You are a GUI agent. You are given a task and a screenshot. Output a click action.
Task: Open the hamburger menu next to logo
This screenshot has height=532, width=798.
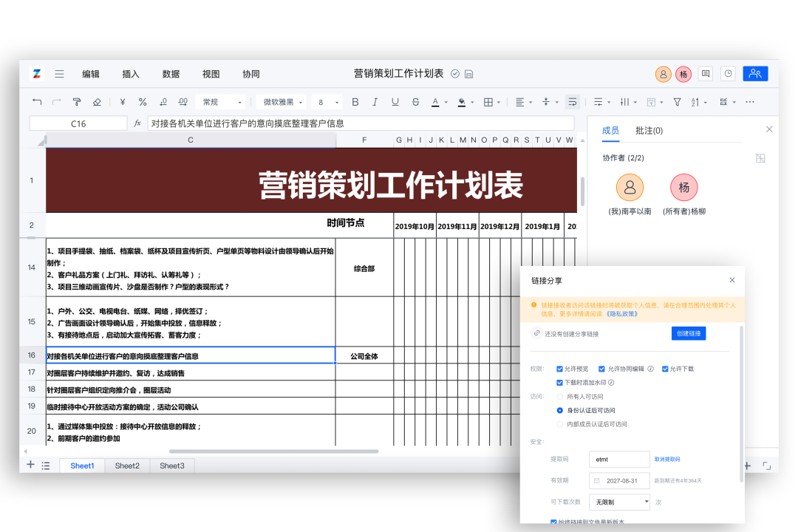click(60, 74)
